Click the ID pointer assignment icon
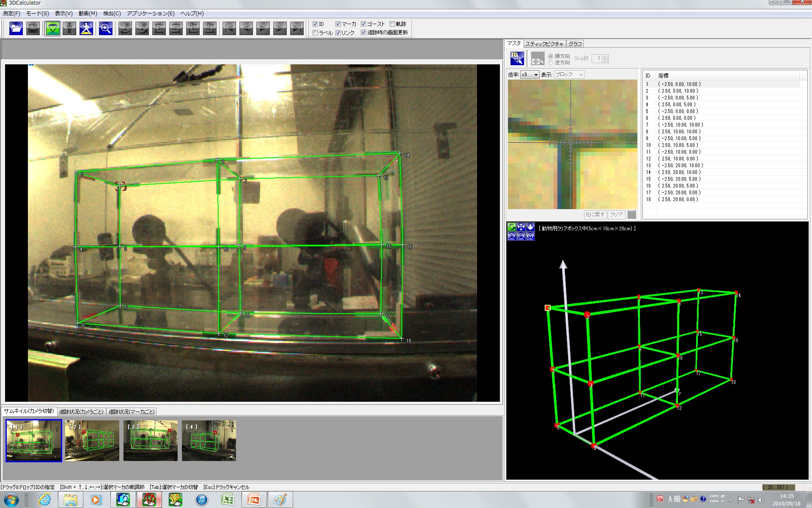Viewport: 812px width, 508px height. coord(517,58)
